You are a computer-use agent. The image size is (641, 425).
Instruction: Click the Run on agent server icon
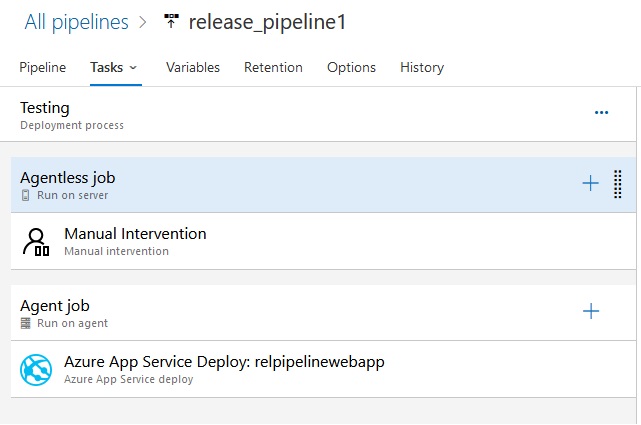coord(25,323)
